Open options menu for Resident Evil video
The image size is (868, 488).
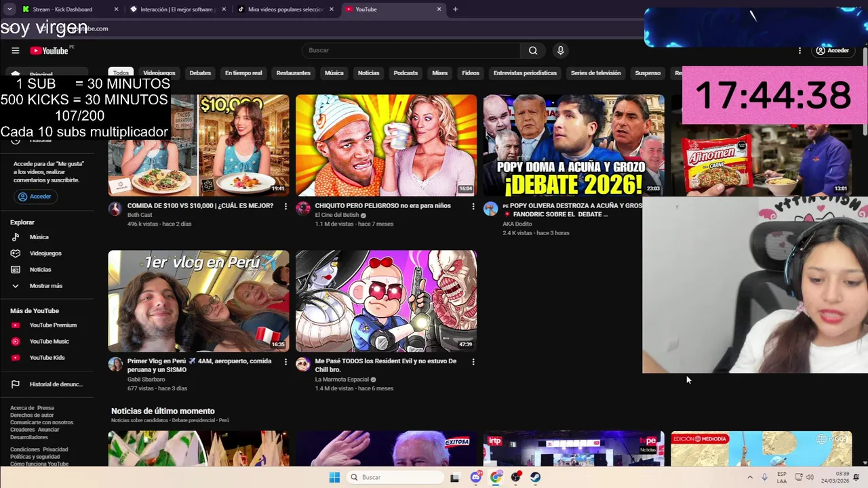(473, 362)
